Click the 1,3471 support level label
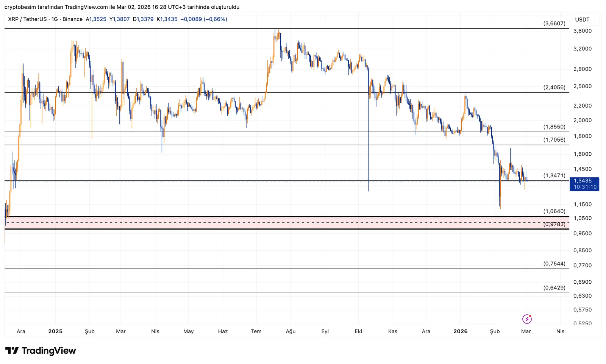This screenshot has height=364, width=606. tap(554, 175)
